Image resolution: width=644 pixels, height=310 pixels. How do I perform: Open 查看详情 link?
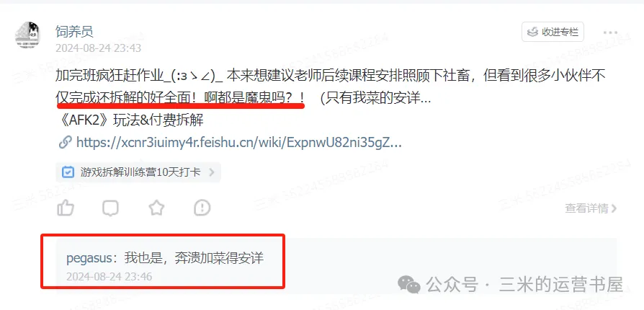pos(591,208)
